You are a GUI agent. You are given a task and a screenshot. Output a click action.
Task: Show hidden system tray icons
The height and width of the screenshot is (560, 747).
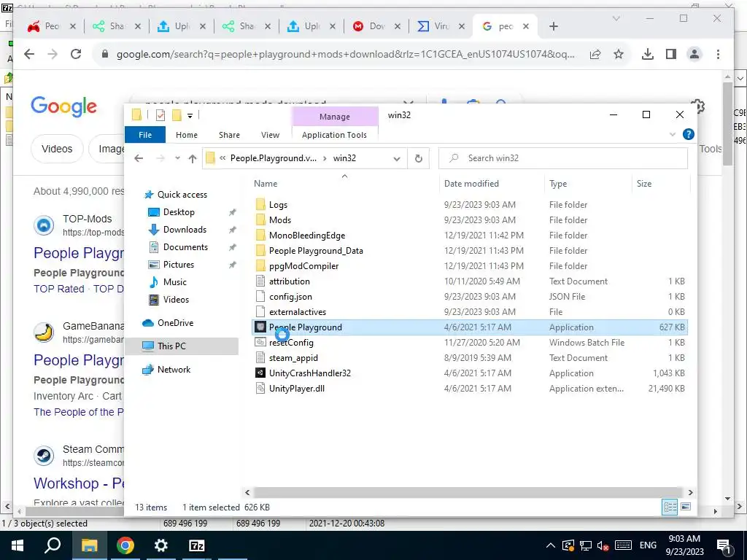[550, 545]
